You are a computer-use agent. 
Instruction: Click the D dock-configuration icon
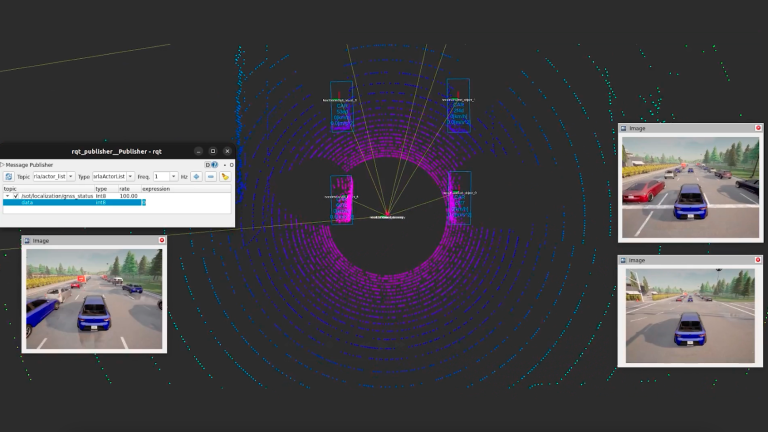click(x=208, y=165)
